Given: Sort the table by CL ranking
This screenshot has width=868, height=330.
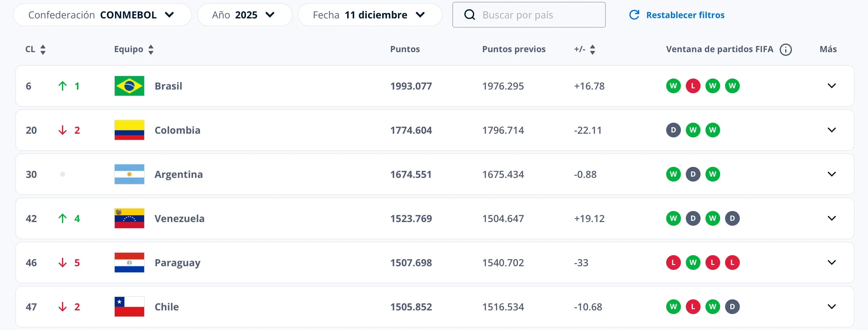Looking at the screenshot, I should coord(42,50).
